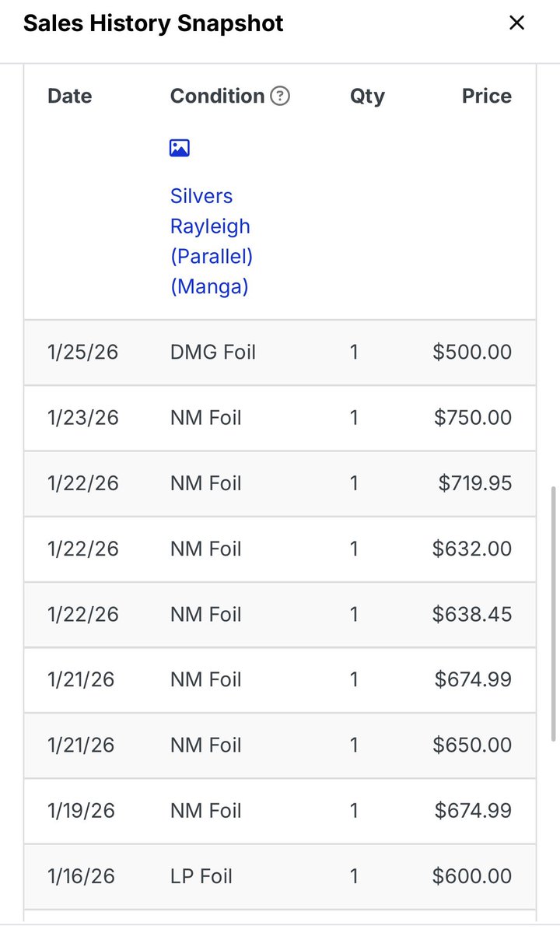Click the $750.00 sale price
The height and width of the screenshot is (933, 560).
coord(472,418)
